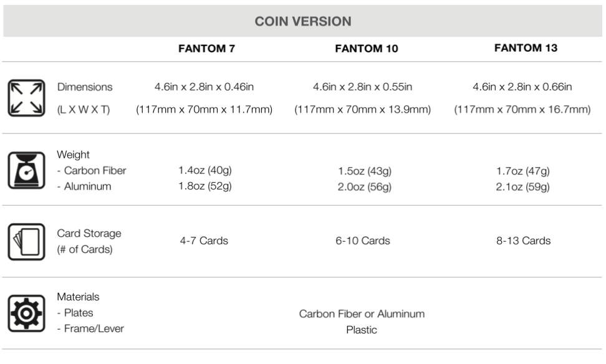Click the Materials row label

pos(78,297)
